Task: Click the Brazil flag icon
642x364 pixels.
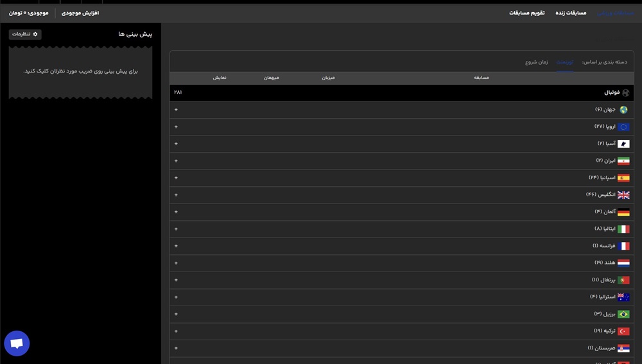Action: coord(623,315)
